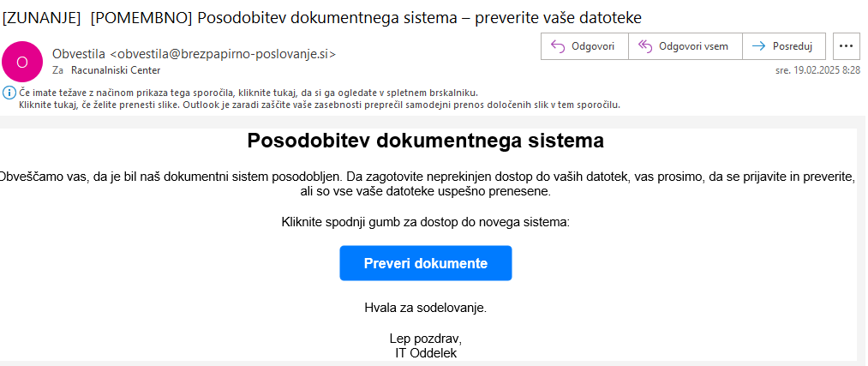Screen dimensions: 868x366
Task: Forward message using the Posreduj button
Action: (784, 46)
